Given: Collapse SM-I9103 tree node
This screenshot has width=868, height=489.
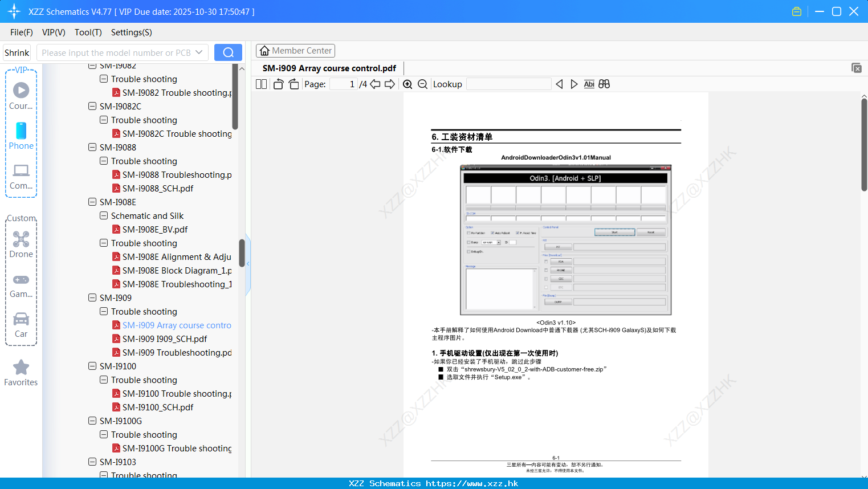Looking at the screenshot, I should (92, 462).
